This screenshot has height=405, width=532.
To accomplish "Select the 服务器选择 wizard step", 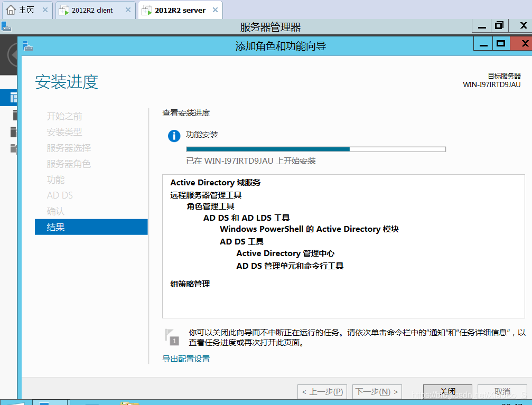I will (69, 148).
